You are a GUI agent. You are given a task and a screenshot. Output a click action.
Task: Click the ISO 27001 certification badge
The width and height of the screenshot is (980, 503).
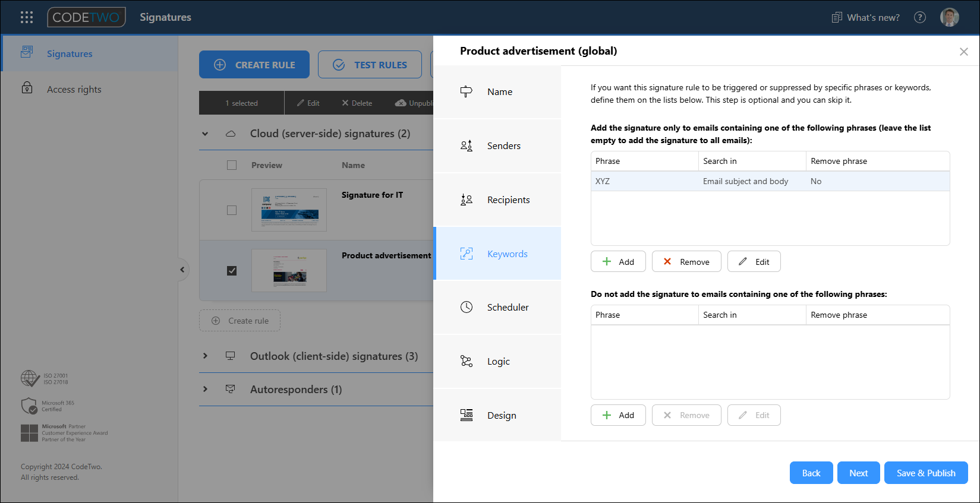click(45, 378)
